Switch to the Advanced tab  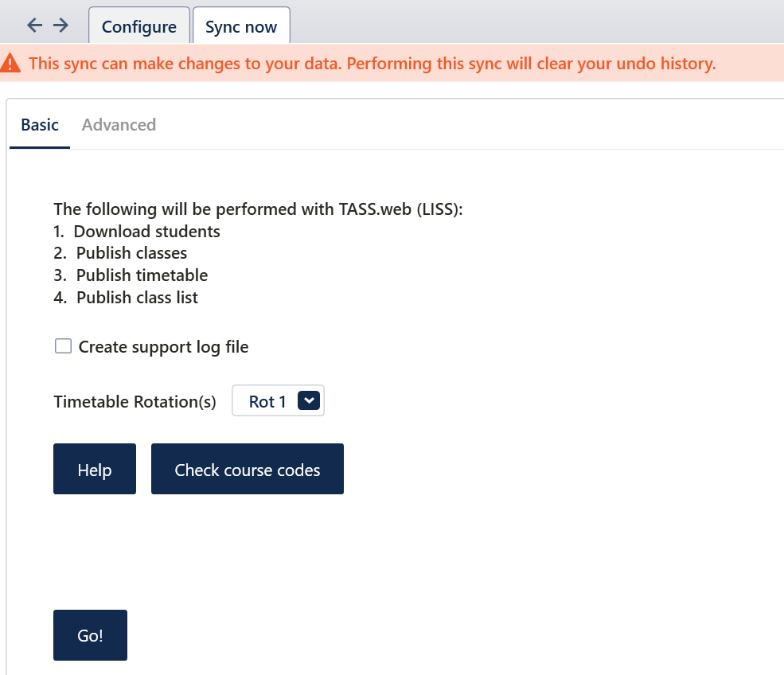[119, 125]
